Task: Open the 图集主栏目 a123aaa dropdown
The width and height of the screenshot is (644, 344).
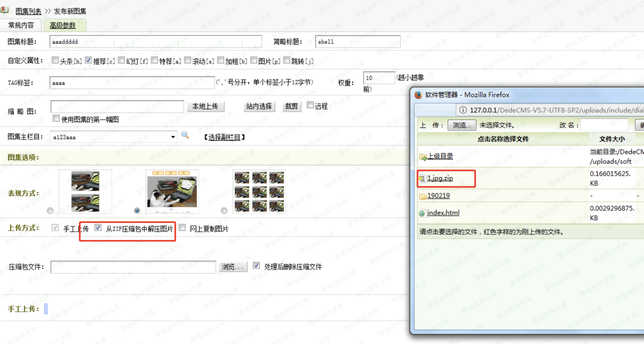Action: (113, 137)
